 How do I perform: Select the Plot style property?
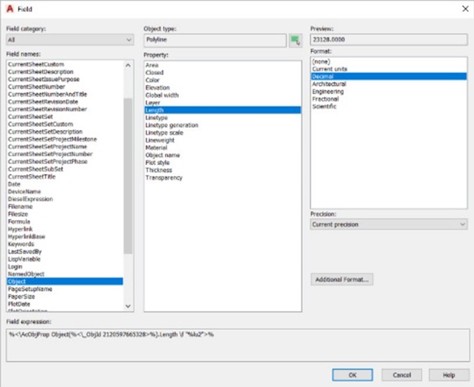(x=223, y=162)
